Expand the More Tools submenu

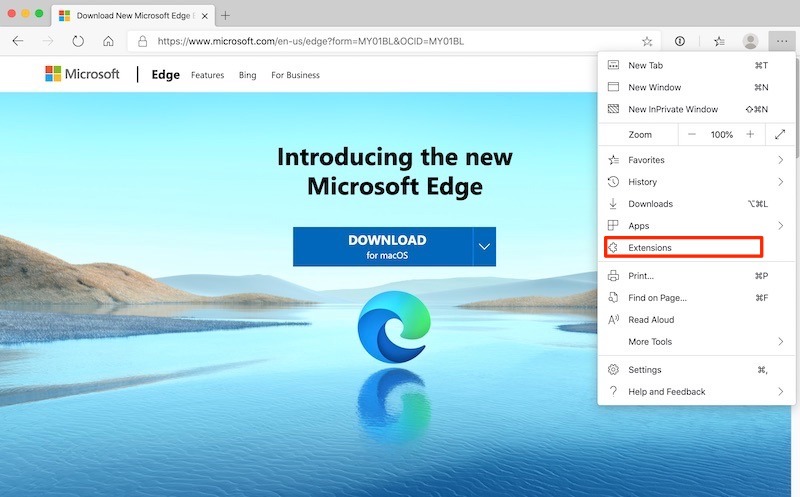[x=696, y=341]
